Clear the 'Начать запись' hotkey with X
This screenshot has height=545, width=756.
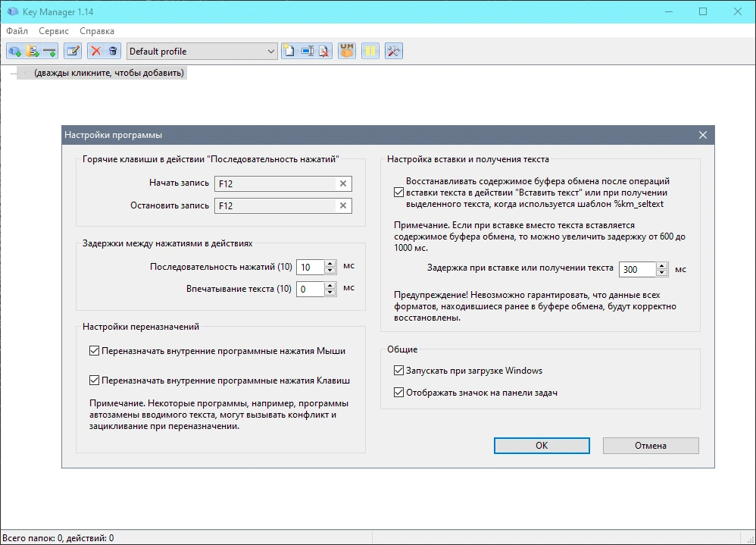[x=343, y=183]
